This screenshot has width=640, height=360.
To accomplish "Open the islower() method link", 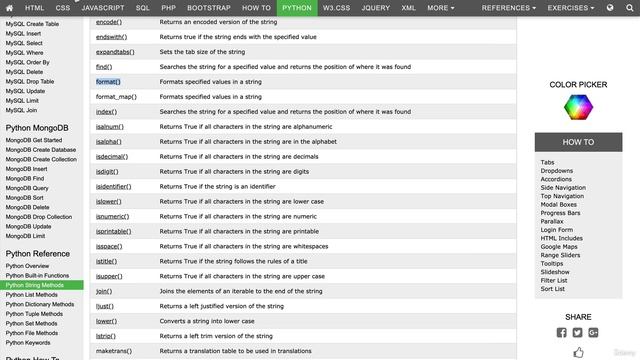I will (109, 202).
